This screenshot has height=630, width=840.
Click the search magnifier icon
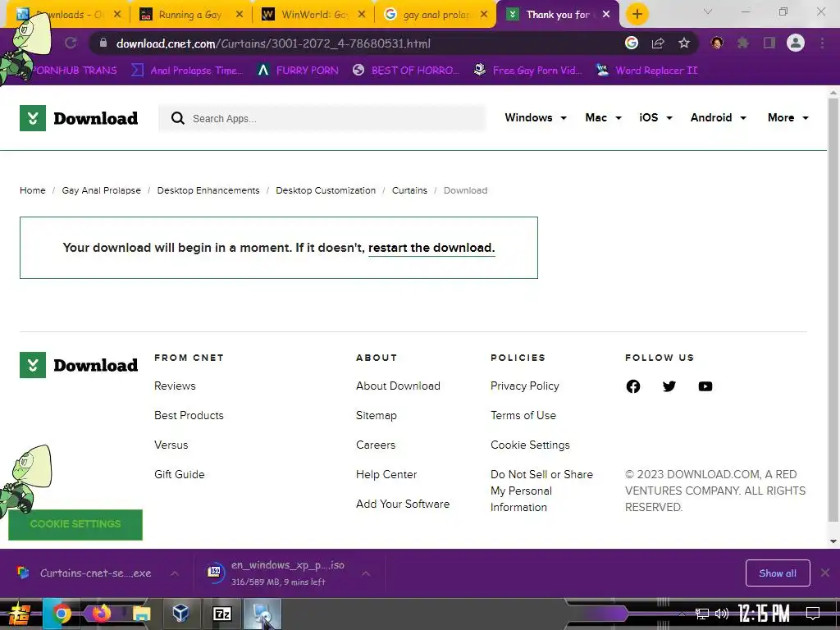[177, 118]
